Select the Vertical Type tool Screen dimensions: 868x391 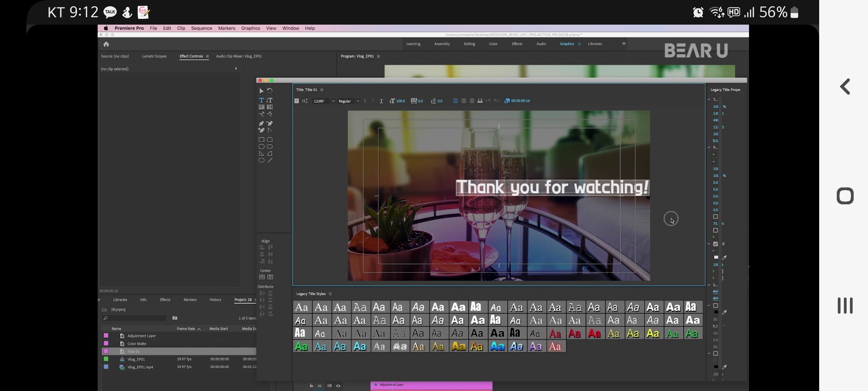(x=269, y=100)
